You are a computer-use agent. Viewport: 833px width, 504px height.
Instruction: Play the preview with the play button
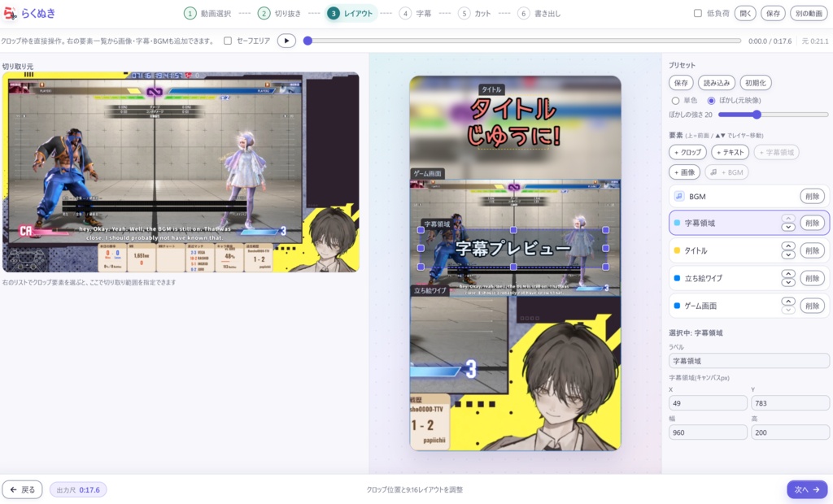coord(286,41)
